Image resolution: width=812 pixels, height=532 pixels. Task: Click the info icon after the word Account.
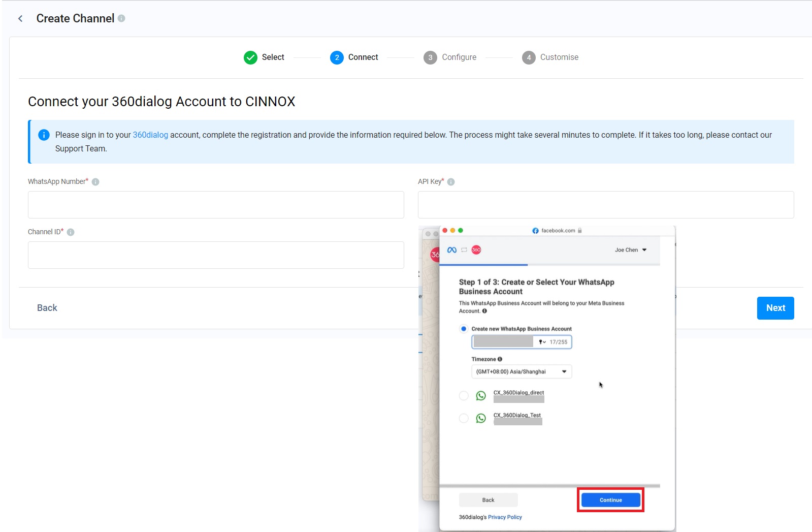coord(484,311)
